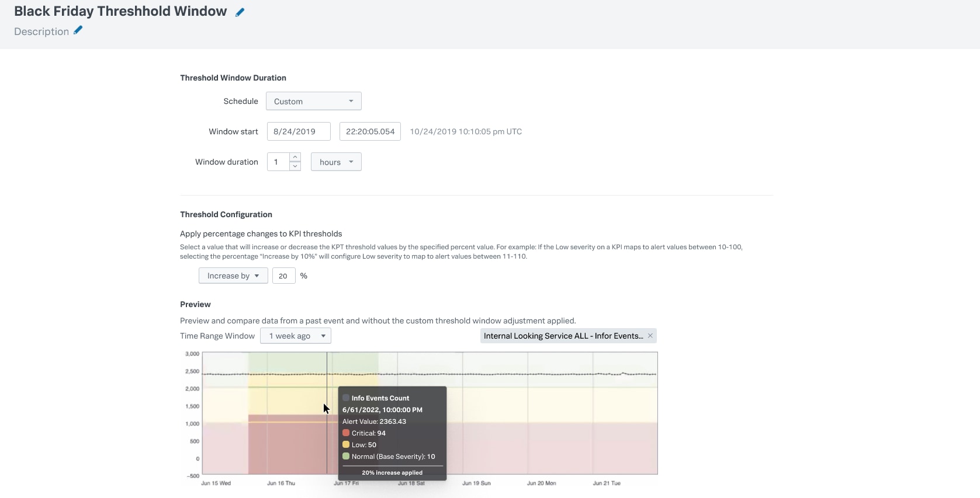Click the 20% increase applied label
Screen dimensions: 980x498
(x=392, y=473)
